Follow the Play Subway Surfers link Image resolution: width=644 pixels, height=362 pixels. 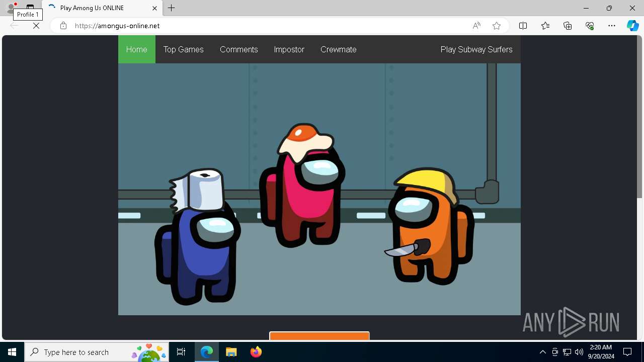(476, 49)
